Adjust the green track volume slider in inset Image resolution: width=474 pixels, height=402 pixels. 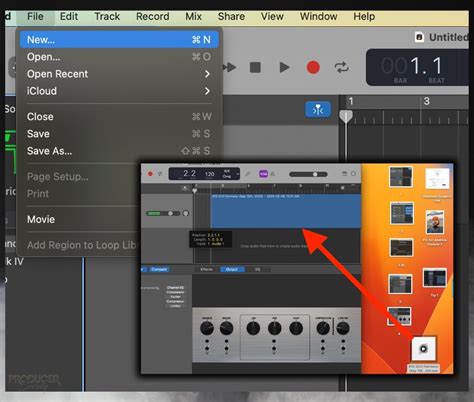coord(163,213)
